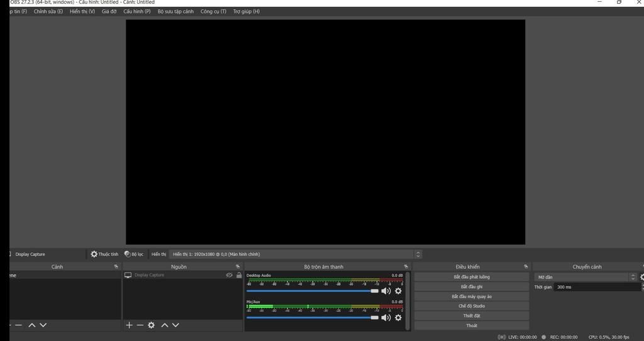Click the Mic/Aux label
Screen dimensions: 644x341
(253, 302)
